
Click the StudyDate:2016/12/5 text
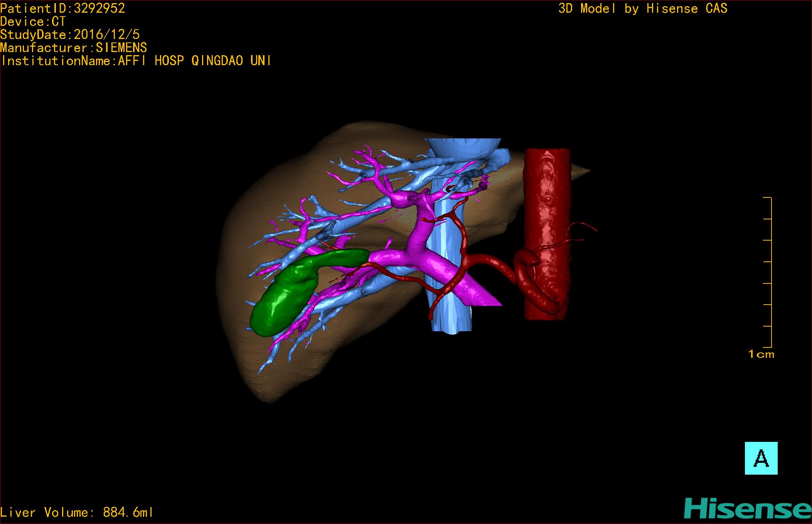tap(70, 35)
